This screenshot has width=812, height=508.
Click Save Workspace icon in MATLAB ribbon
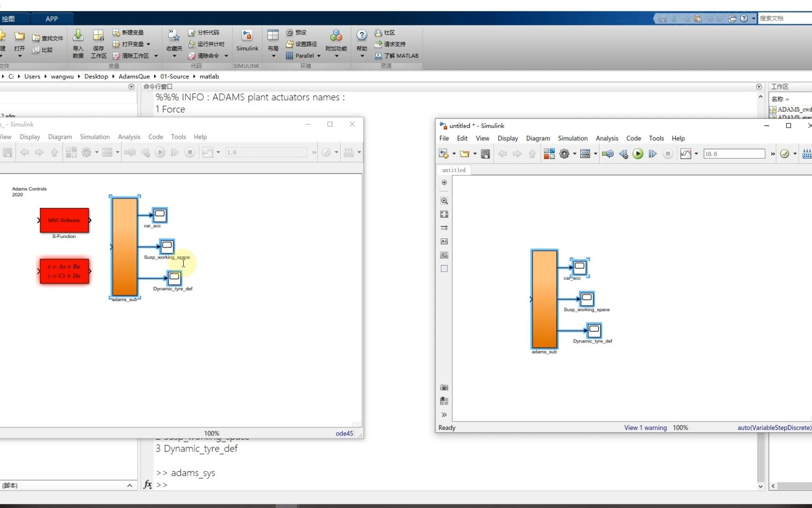pos(98,44)
